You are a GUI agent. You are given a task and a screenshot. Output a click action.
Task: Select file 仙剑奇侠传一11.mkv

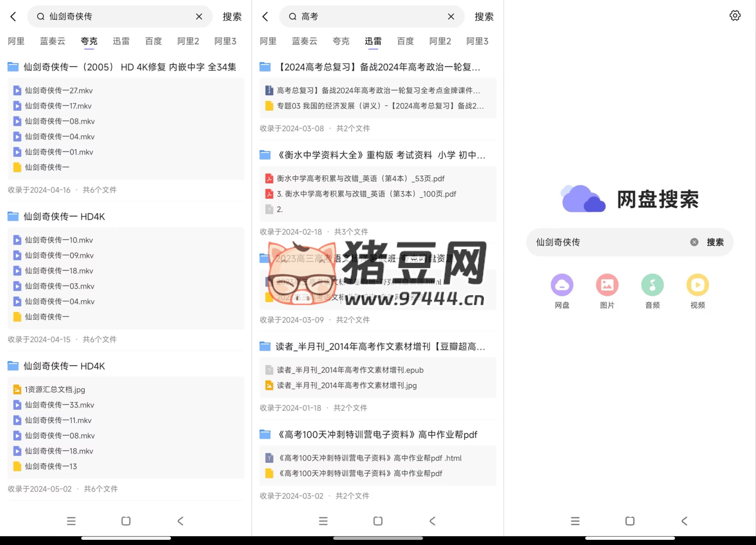coord(58,420)
